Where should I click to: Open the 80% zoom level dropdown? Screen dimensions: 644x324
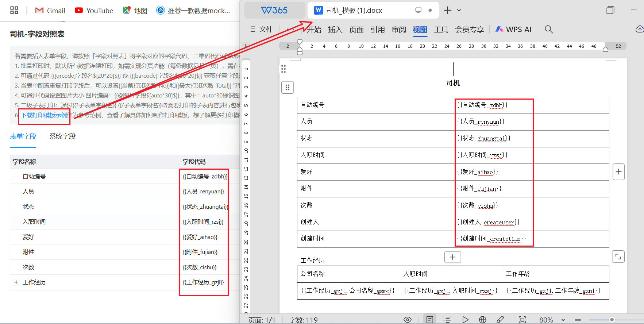(563, 320)
